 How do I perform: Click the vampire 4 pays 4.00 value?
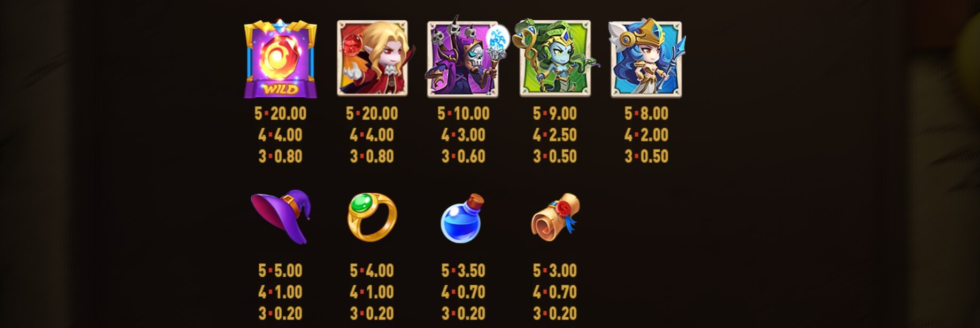(x=372, y=135)
